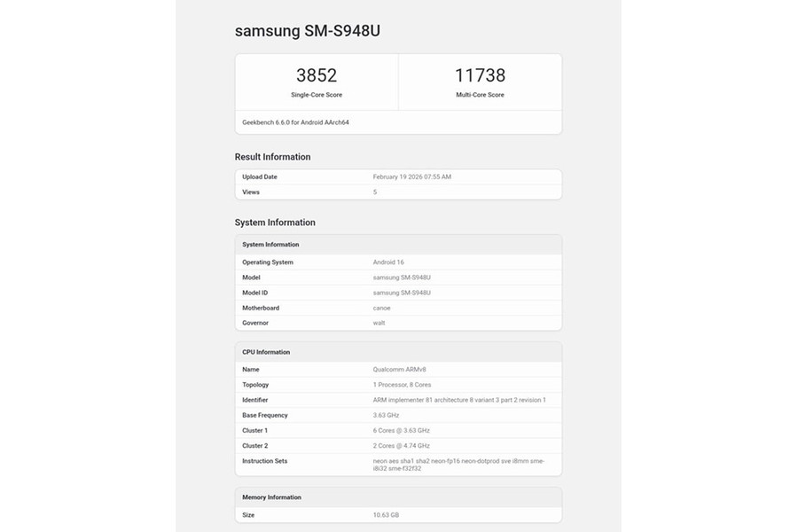Click the CPU Name row label
This screenshot has width=798, height=532.
pos(250,370)
